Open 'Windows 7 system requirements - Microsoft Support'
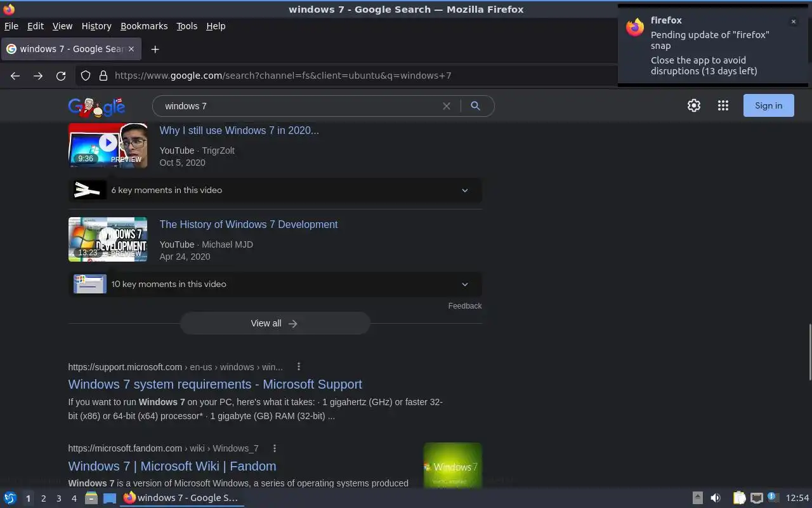The height and width of the screenshot is (508, 812). click(x=215, y=384)
